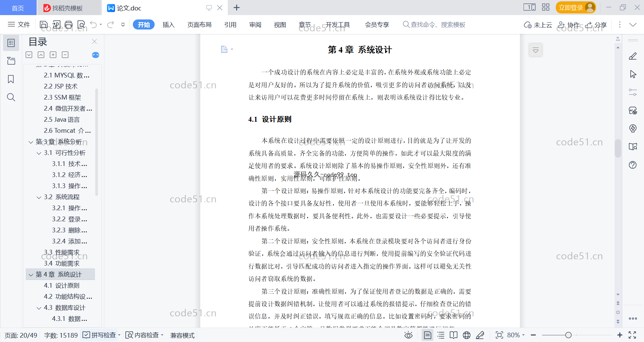Click the blue smart outline icon
This screenshot has width=644, height=342.
click(x=96, y=55)
